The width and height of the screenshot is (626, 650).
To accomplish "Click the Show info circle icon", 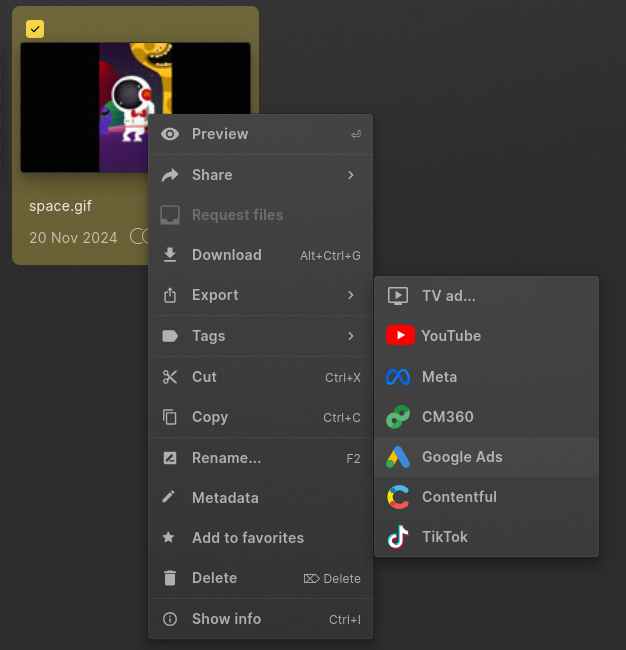I will (170, 619).
